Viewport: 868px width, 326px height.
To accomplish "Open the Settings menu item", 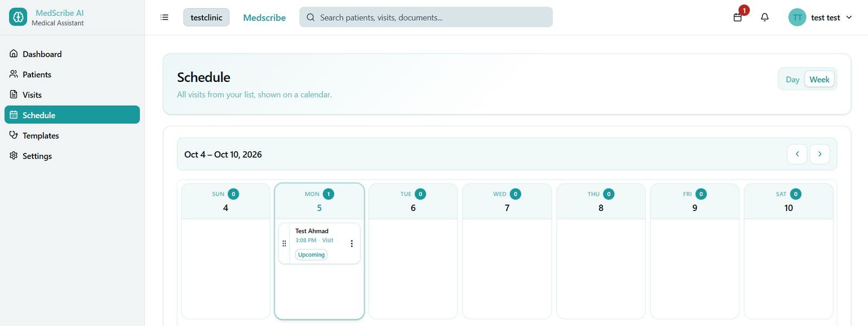I will (x=72, y=156).
